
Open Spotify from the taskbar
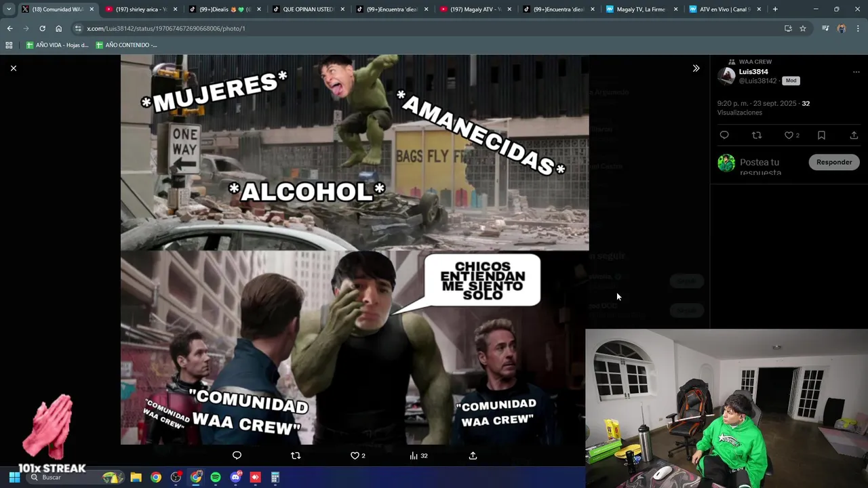tap(216, 477)
